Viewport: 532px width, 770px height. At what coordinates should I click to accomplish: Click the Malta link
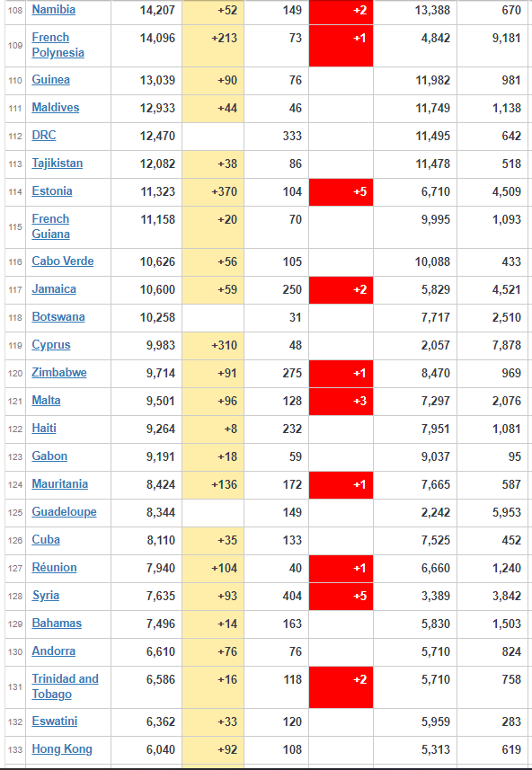(x=46, y=400)
